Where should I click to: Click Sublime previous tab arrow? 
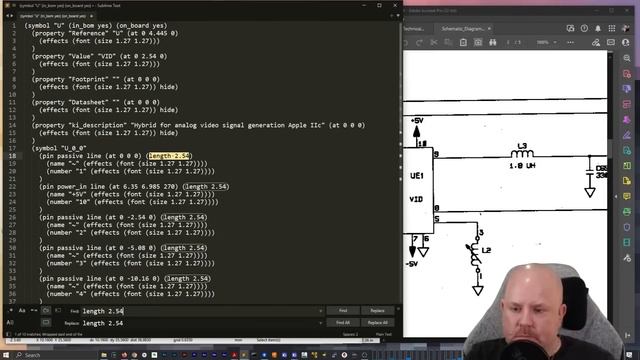click(x=7, y=16)
